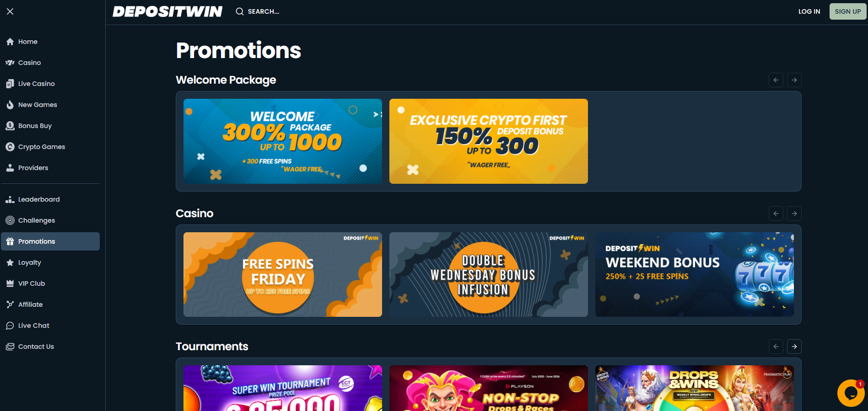This screenshot has height=411, width=868.
Task: Open the Leaderboard podium icon
Action: click(x=10, y=199)
